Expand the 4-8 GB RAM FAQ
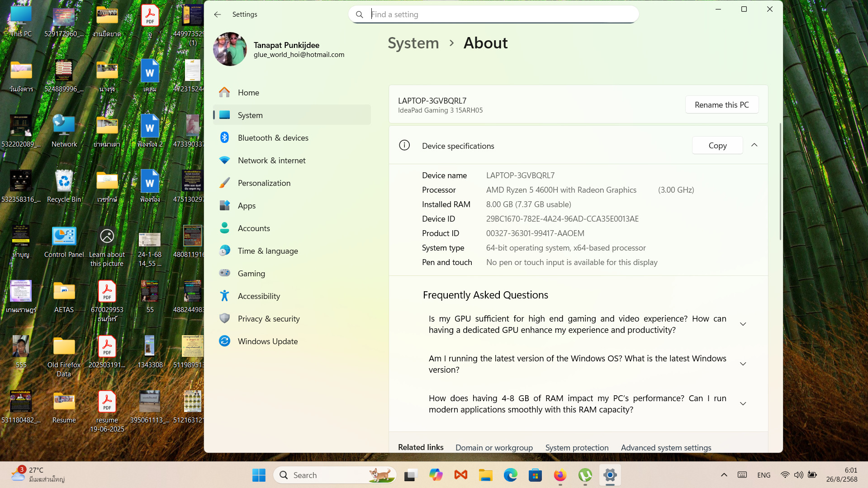 click(x=743, y=404)
